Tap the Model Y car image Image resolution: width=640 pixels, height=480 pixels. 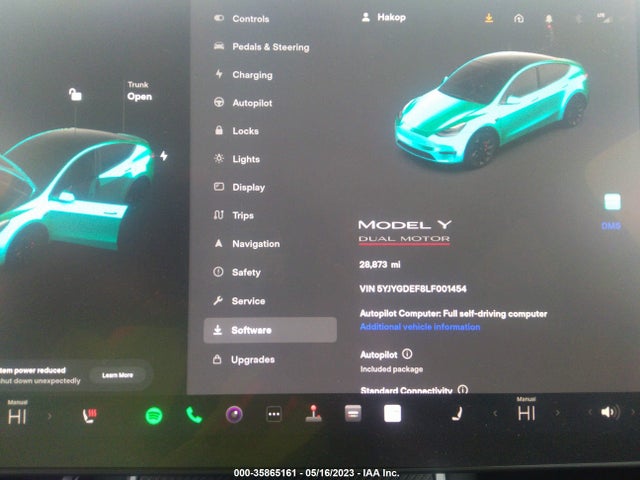[x=492, y=110]
